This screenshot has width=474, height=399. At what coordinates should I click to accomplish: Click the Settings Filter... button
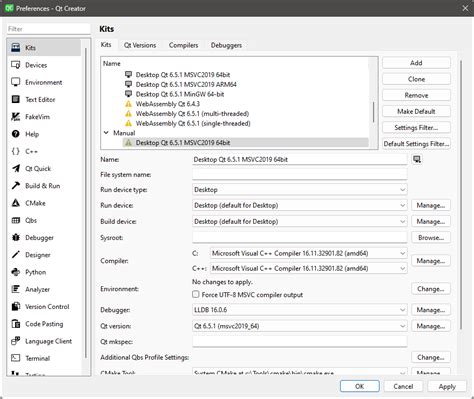416,128
